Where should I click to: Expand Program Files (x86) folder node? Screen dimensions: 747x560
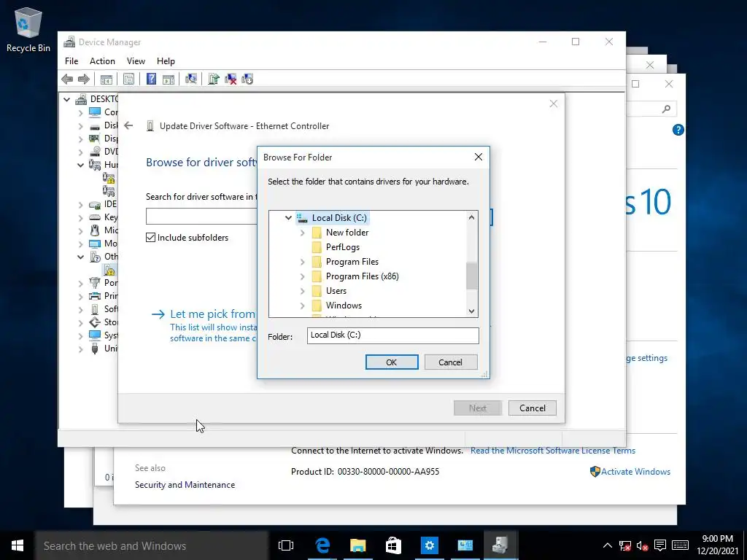coord(303,276)
